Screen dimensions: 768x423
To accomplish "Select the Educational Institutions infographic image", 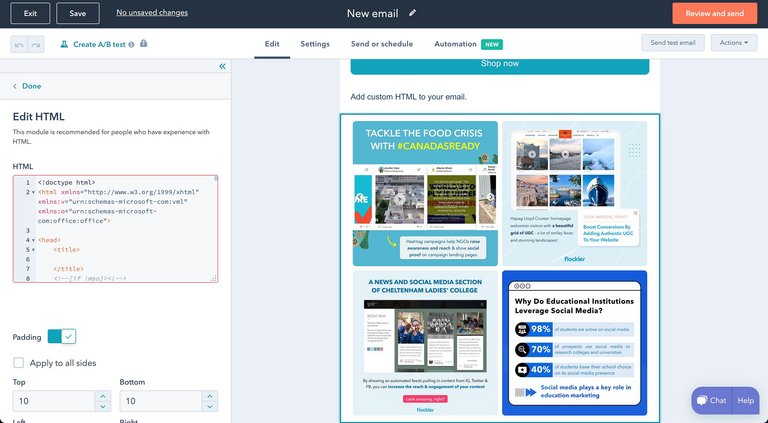I will click(575, 343).
